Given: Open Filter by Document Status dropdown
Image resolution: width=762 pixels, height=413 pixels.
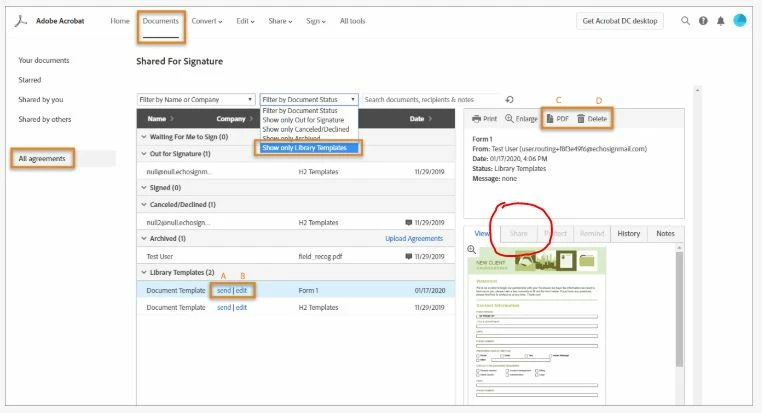Looking at the screenshot, I should click(309, 100).
